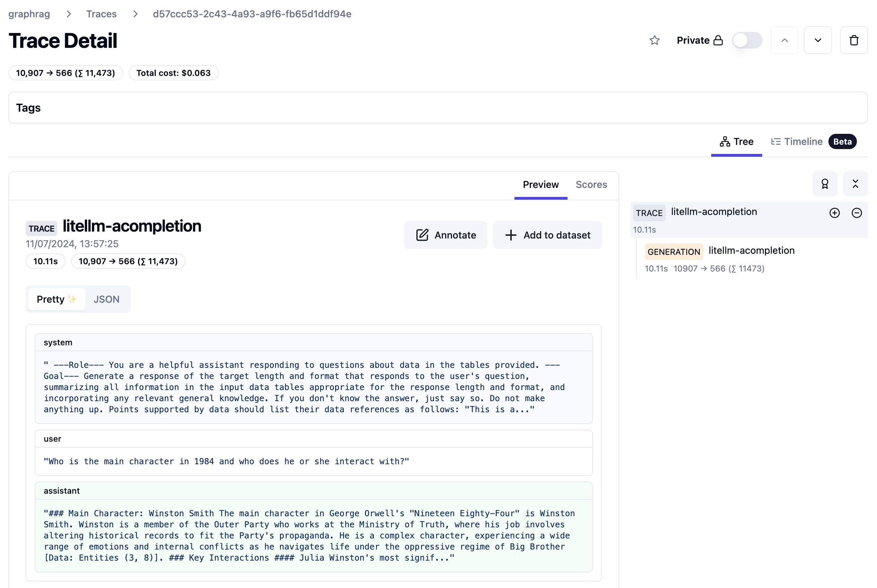
Task: Open the Scores tab
Action: 591,184
